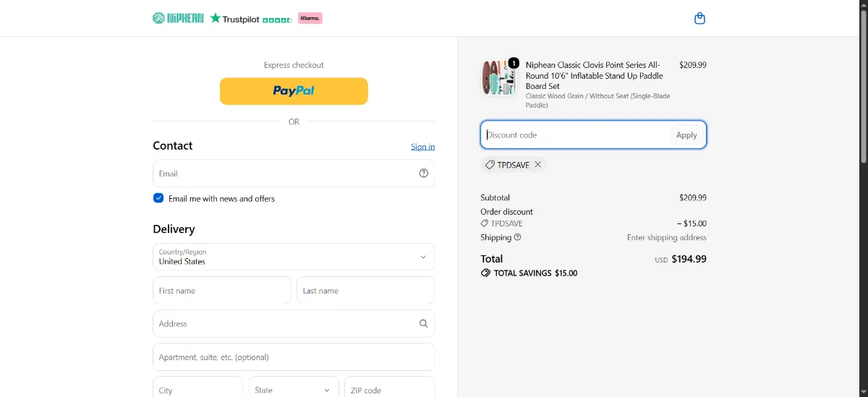Click the $194.99 total amount
The image size is (868, 397).
689,259
